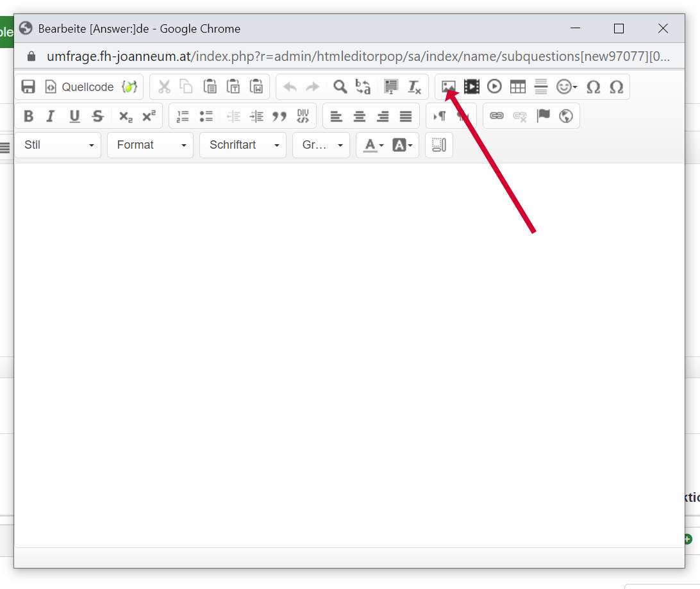Image resolution: width=700 pixels, height=589 pixels.
Task: Insert a numbered list
Action: 183,116
